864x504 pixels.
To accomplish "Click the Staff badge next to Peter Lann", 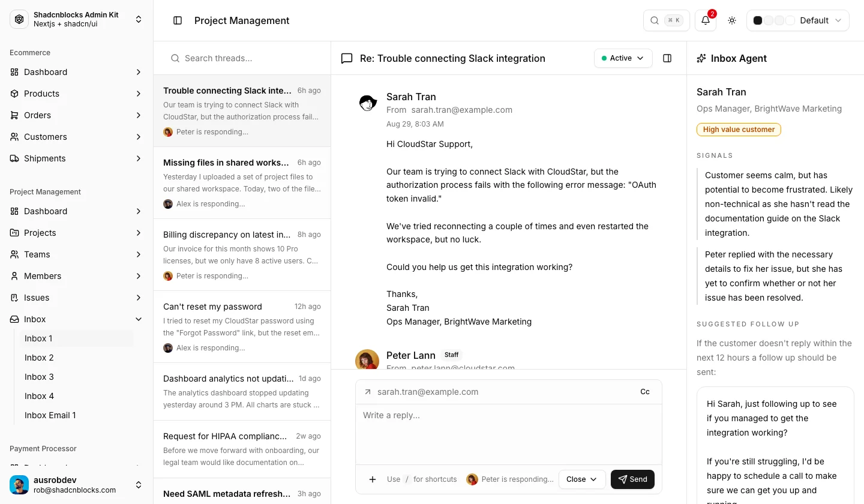I will 452,355.
